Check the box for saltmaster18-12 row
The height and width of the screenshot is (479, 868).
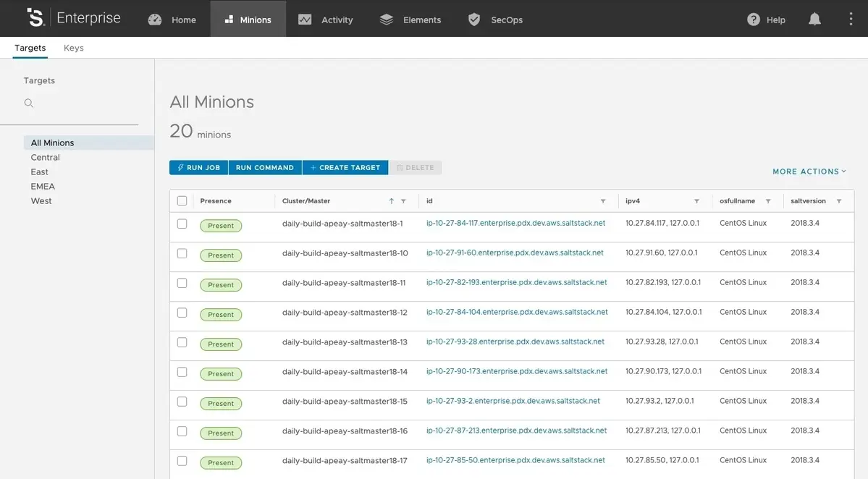(x=182, y=313)
